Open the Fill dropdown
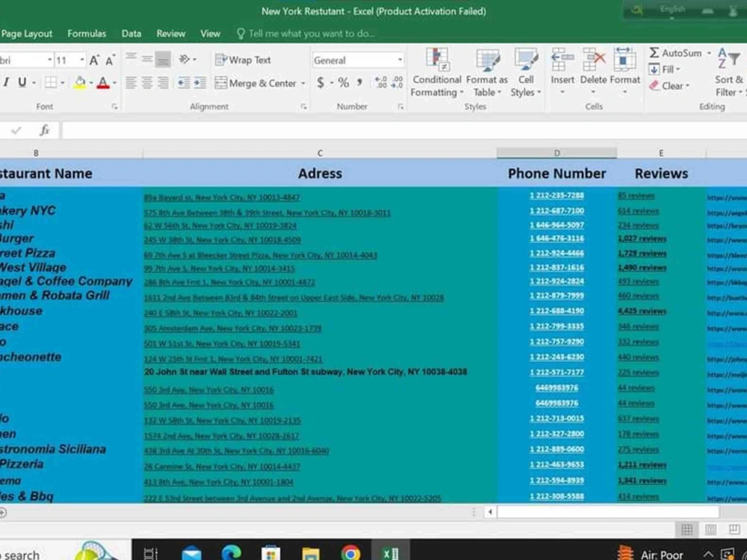Viewport: 747px width, 560px height. point(664,69)
